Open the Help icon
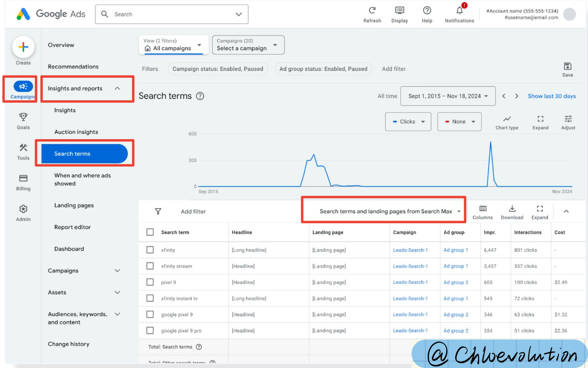The image size is (588, 368). coord(427,11)
